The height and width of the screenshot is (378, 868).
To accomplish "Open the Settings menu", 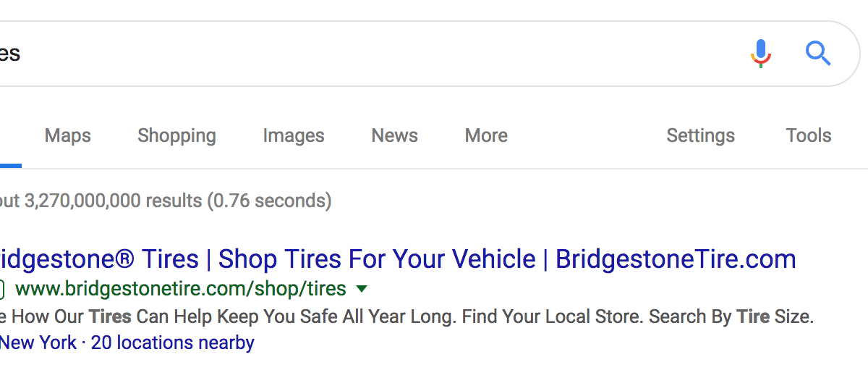I will 700,135.
